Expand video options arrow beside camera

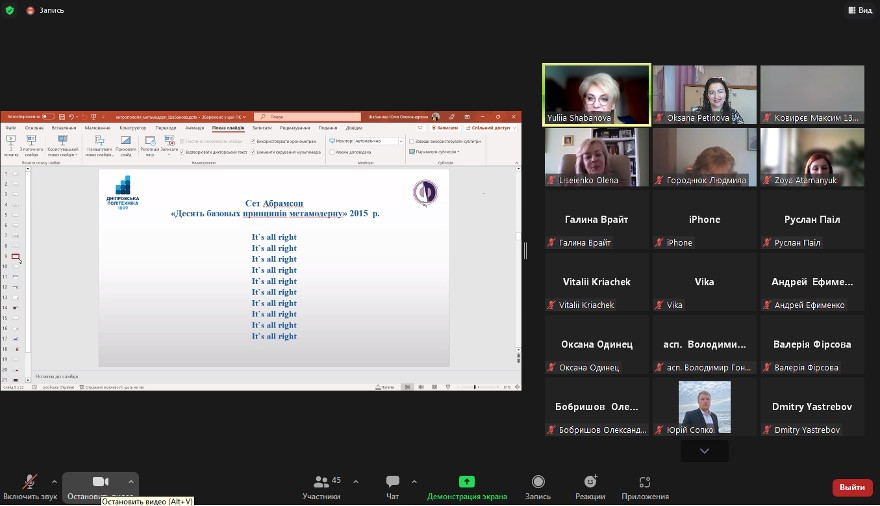point(131,482)
